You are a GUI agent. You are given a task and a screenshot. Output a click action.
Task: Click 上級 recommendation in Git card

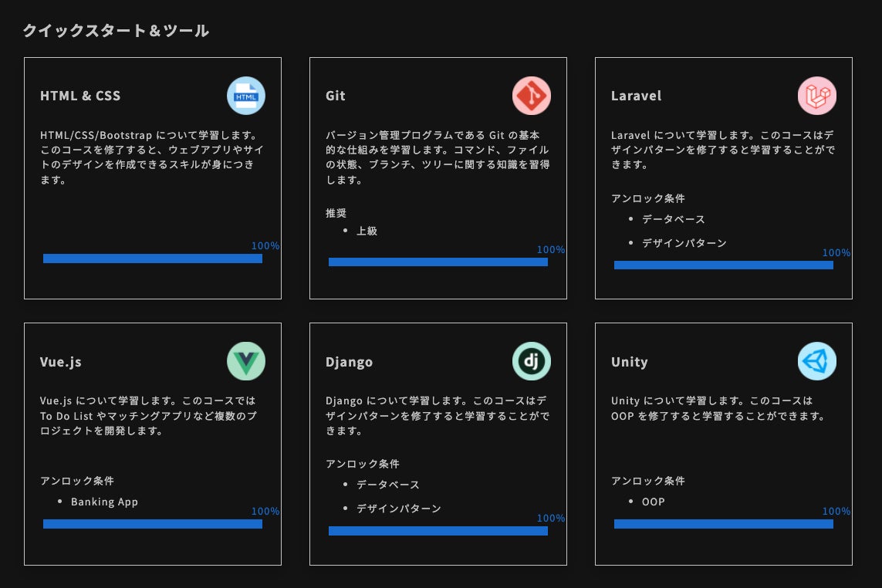(367, 231)
